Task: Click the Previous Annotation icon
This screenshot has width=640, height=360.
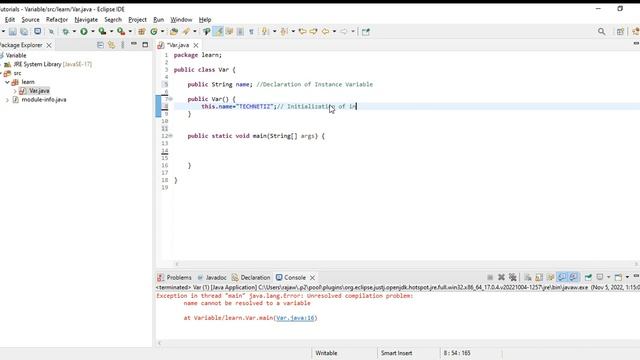Action: [284, 31]
